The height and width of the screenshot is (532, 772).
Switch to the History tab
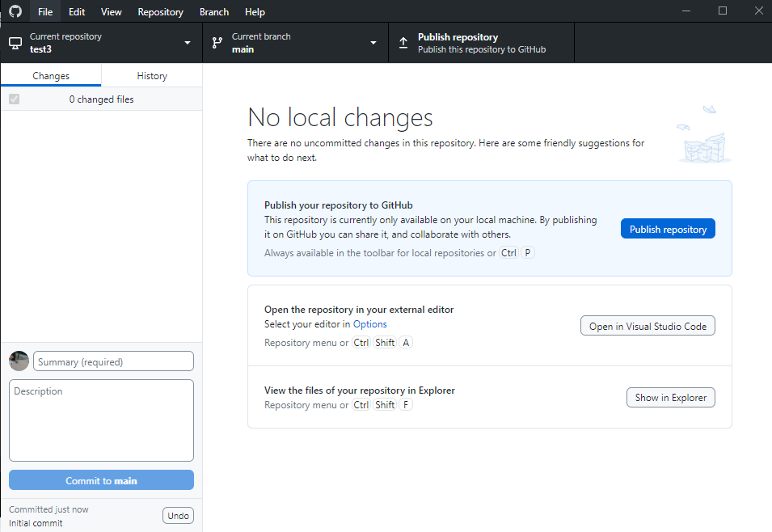152,75
